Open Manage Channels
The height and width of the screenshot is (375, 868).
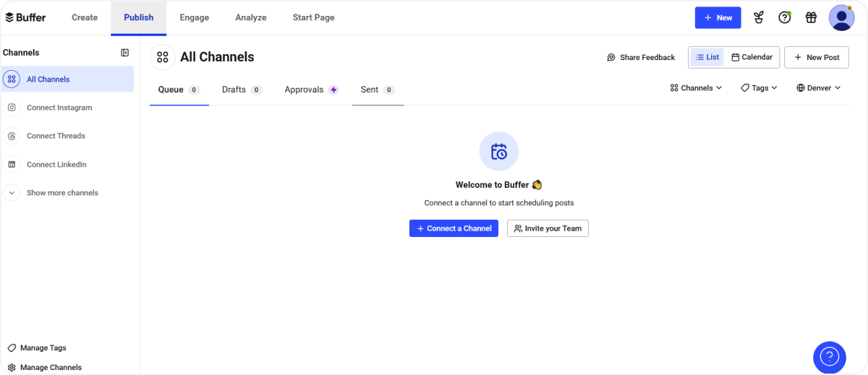pos(44,367)
